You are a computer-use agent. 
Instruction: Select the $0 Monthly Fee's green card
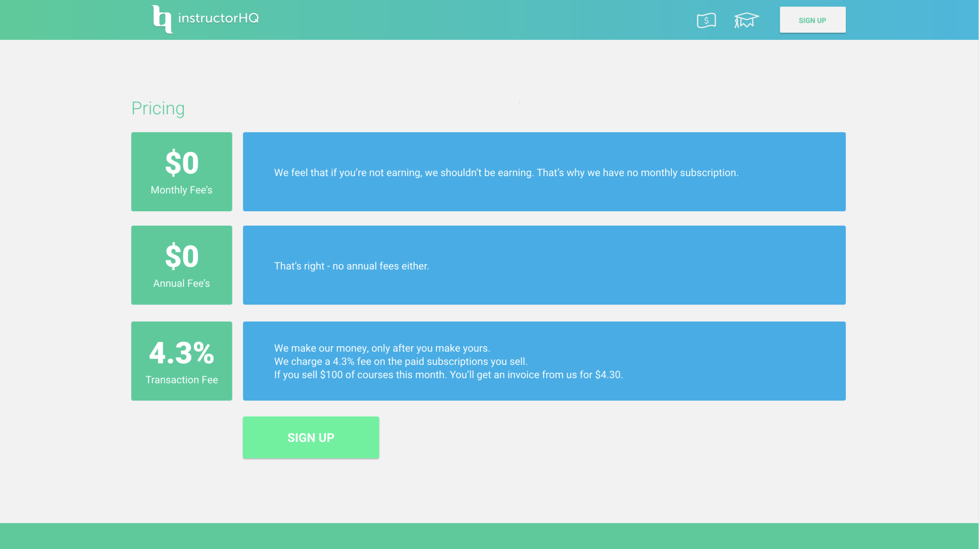tap(181, 171)
